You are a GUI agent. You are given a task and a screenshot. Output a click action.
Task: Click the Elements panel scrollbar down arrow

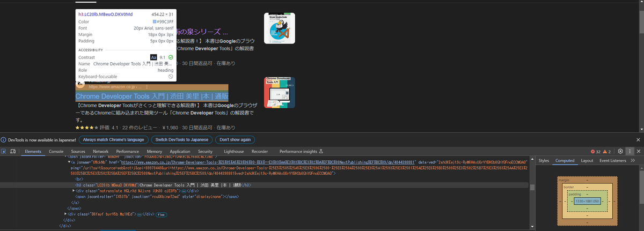click(532, 228)
